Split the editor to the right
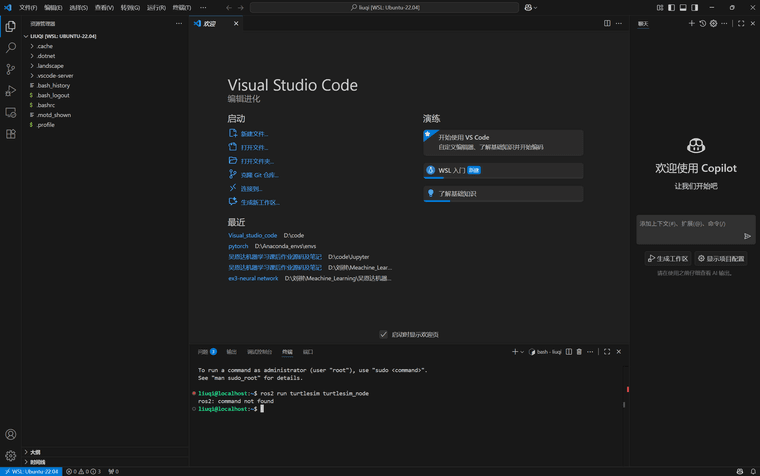 point(607,23)
